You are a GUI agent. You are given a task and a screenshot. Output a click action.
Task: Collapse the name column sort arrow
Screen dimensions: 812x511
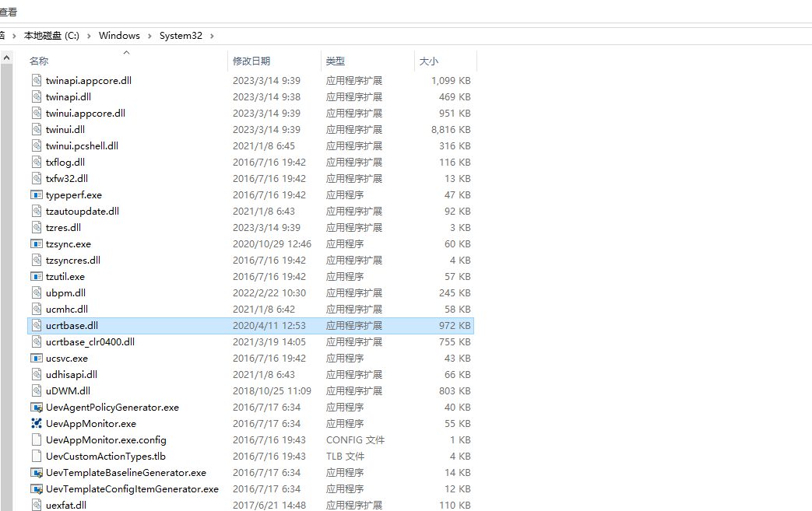tap(125, 53)
